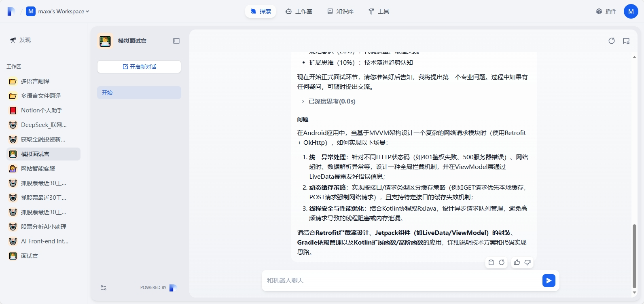The image size is (644, 304).
Task: Click the 网站智能客服 avatar icon
Action: point(13,169)
